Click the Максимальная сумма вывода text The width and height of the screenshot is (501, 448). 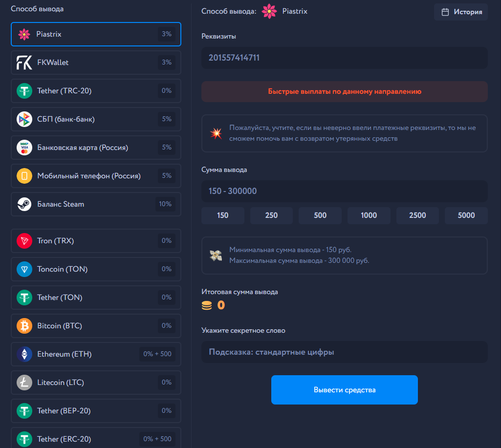click(300, 261)
